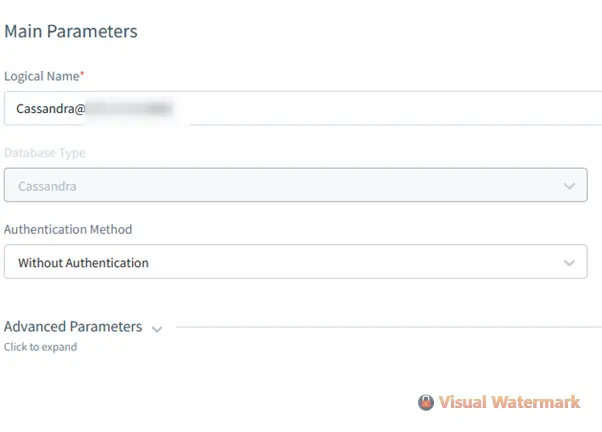Click the greyed 'Cassandra' value text
602x432 pixels.
[x=47, y=186]
